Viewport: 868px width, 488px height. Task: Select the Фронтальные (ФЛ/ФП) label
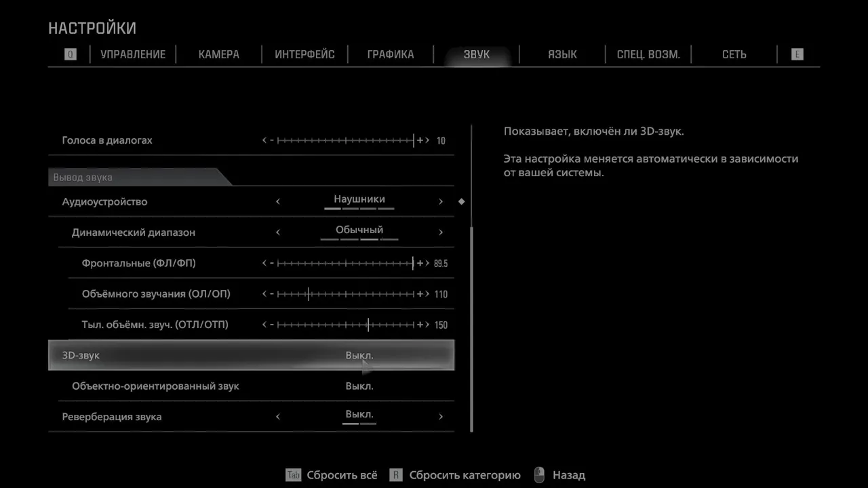click(x=138, y=263)
